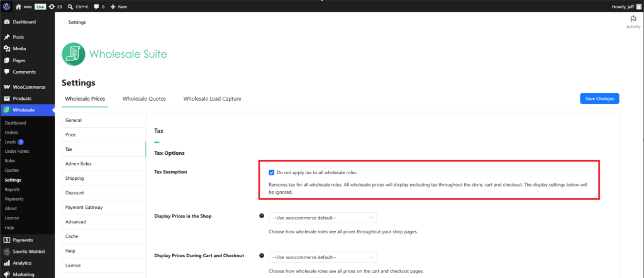Click the Pages icon in sidebar

pos(6,60)
